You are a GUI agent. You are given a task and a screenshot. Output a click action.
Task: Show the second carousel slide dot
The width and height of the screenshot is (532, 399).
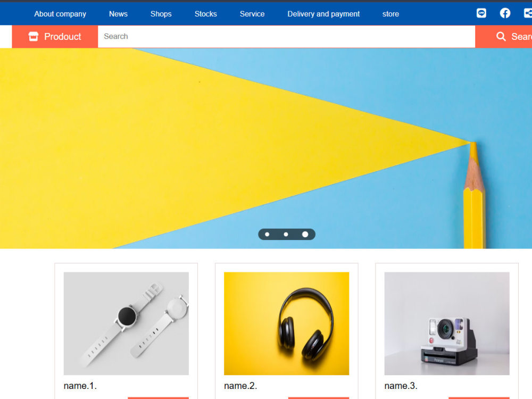286,235
